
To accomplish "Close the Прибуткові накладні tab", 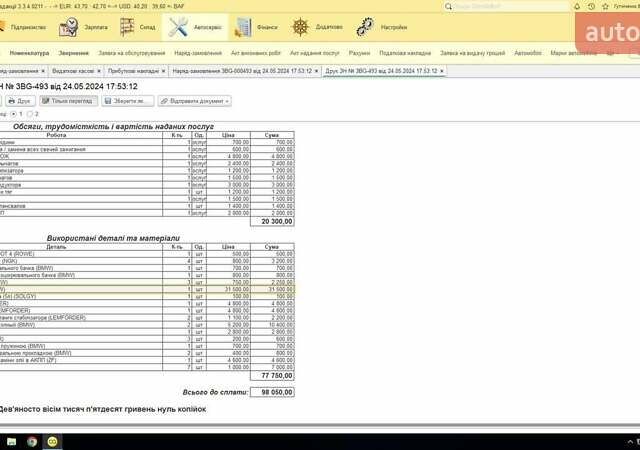I will pos(162,72).
